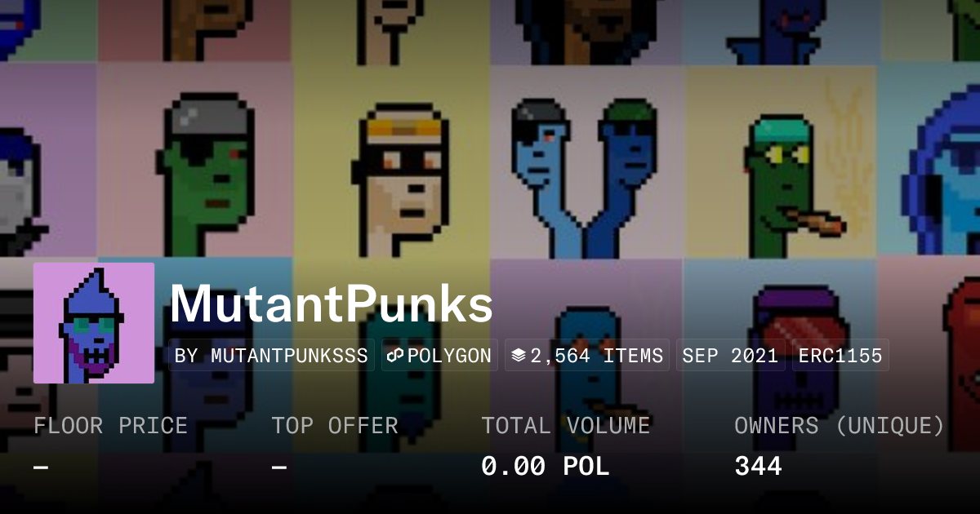Open the blue hooded punk thumbnail
This screenshot has width=980, height=514.
click(929, 162)
